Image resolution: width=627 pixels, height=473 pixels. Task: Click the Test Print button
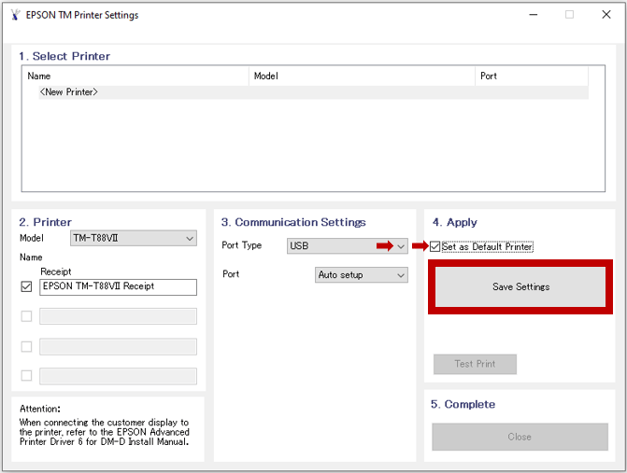click(x=475, y=364)
